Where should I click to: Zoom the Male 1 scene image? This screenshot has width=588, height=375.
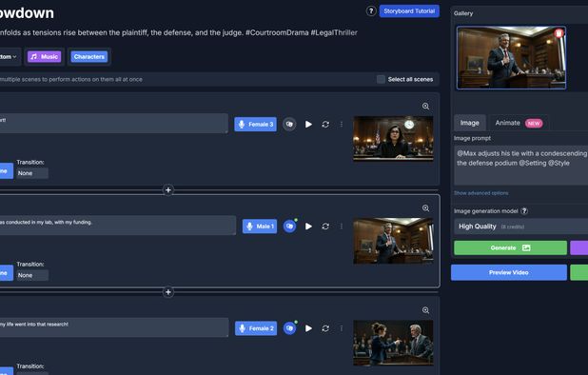coord(425,208)
